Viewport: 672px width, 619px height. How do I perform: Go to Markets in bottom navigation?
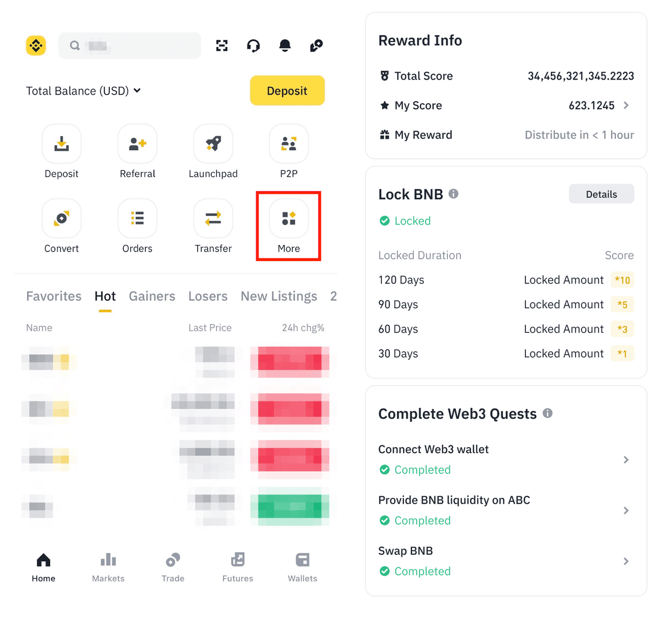(108, 567)
